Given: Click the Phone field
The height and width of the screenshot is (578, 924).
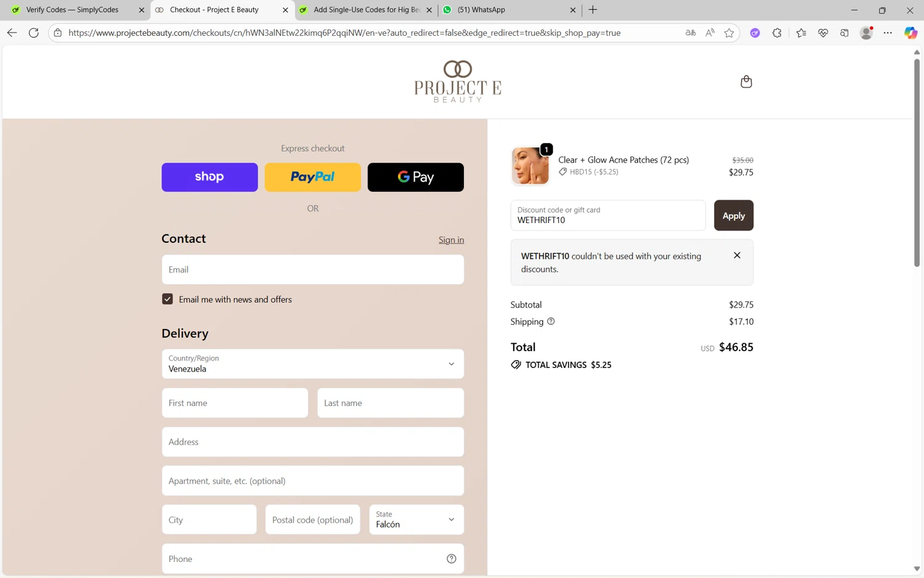Looking at the screenshot, I should pyautogui.click(x=313, y=559).
